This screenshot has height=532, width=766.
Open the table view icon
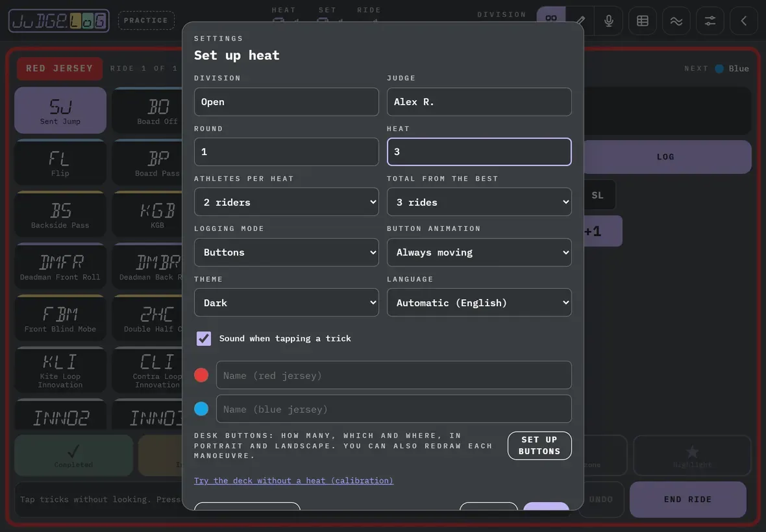tap(643, 21)
